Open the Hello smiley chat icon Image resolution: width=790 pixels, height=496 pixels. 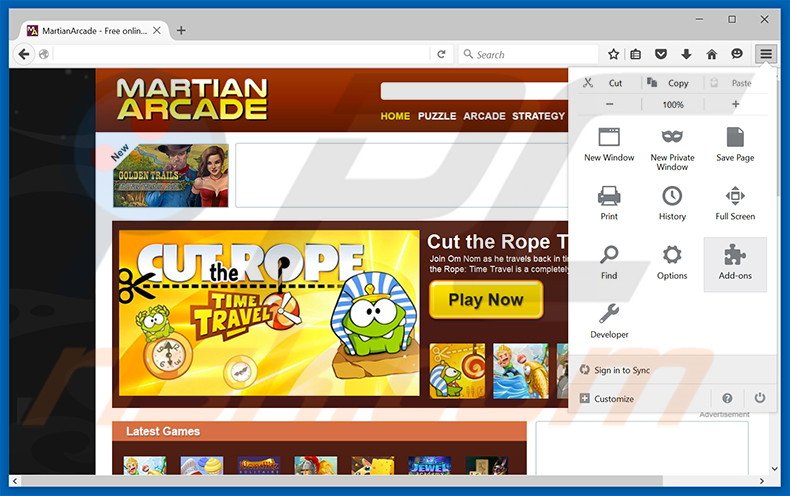737,54
